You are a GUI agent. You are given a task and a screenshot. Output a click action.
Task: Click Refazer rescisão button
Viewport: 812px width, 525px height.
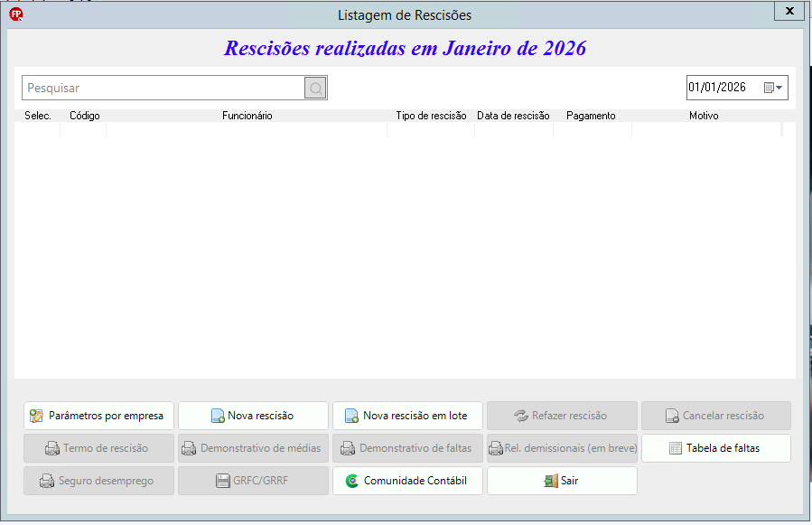(562, 416)
